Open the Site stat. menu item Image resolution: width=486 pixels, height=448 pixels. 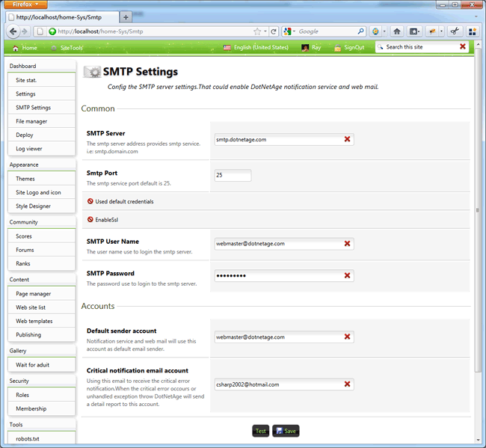pyautogui.click(x=42, y=80)
